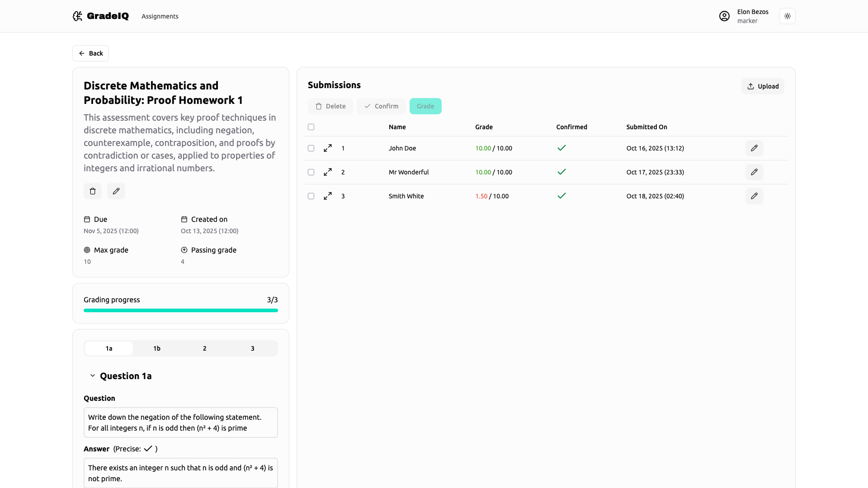Screen dimensions: 868x488
Task: Delete the assignment with the trash icon
Action: [x=93, y=191]
